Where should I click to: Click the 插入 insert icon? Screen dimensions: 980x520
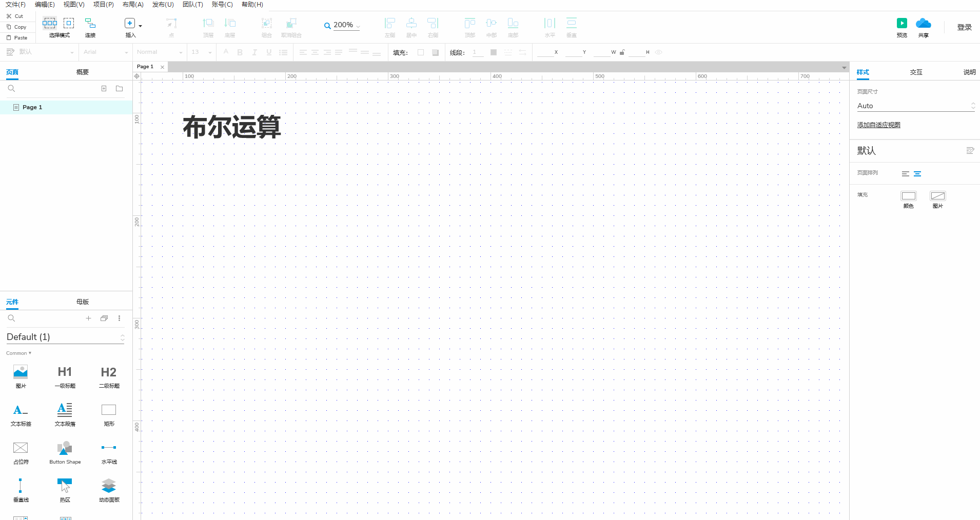tap(130, 23)
